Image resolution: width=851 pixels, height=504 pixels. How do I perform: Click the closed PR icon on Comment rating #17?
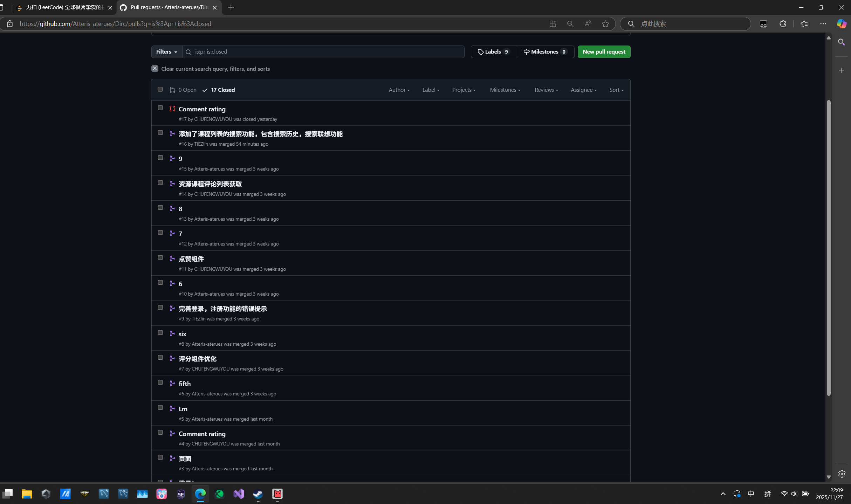pyautogui.click(x=172, y=109)
